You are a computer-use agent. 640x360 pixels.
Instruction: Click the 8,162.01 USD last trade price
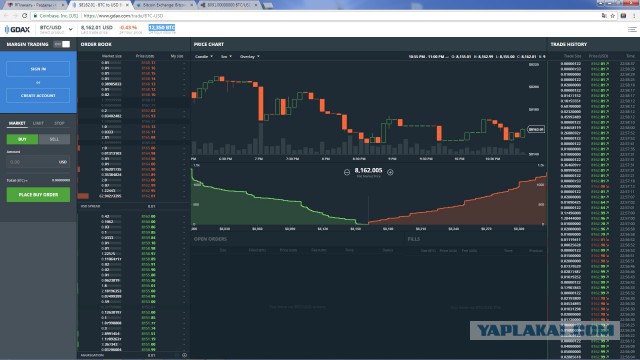pos(97,27)
